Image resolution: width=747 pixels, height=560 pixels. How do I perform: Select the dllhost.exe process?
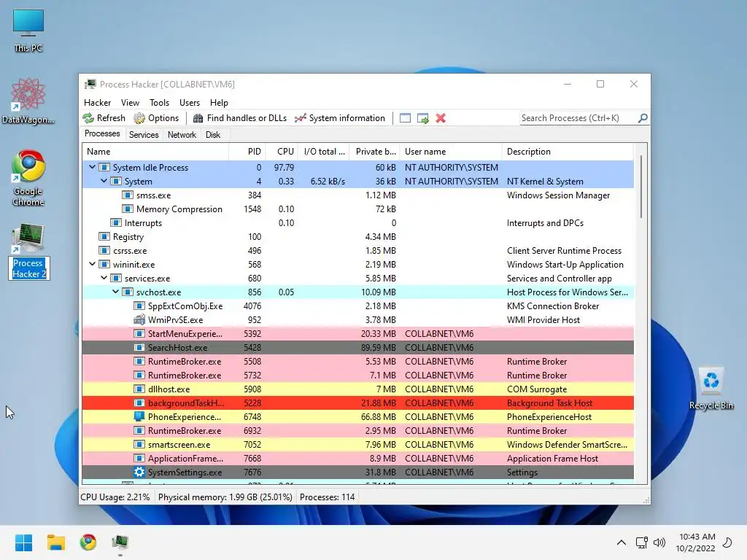(357, 389)
